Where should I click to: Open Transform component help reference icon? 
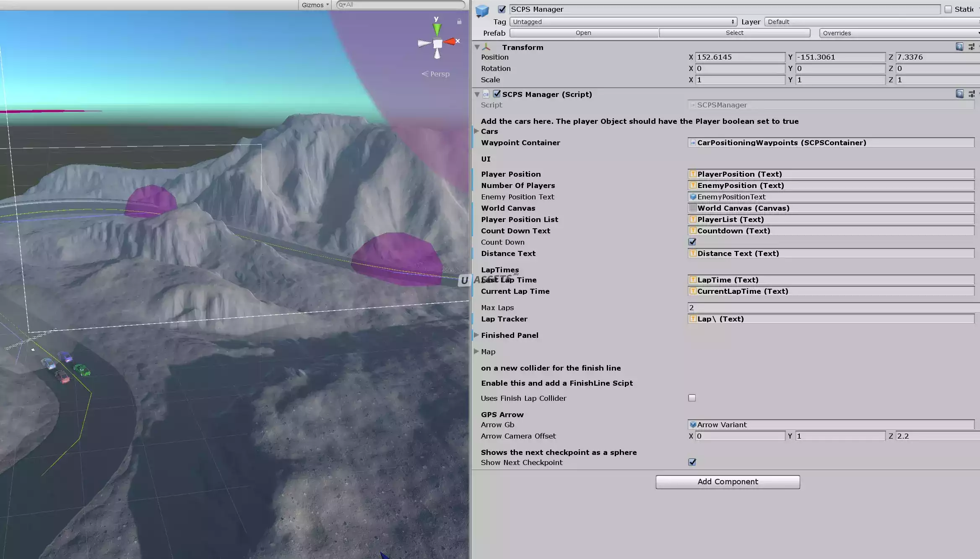point(959,47)
